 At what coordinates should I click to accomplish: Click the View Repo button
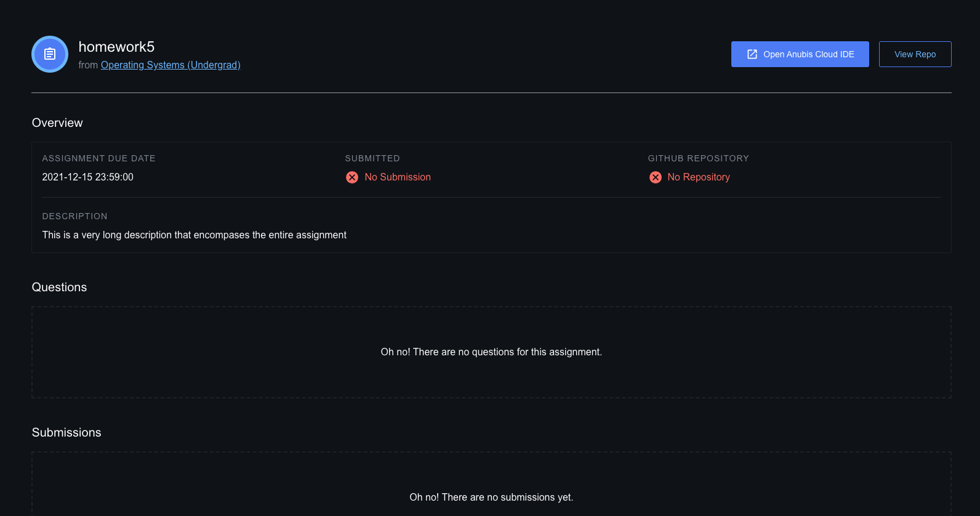(x=915, y=54)
